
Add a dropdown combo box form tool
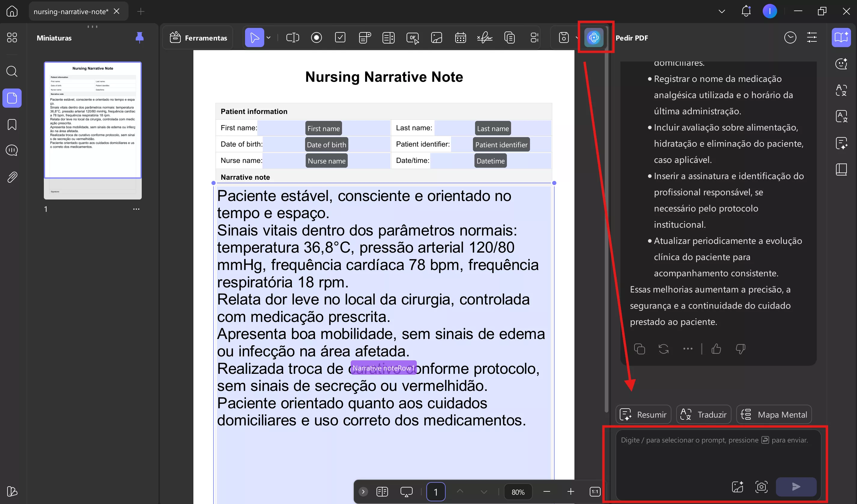pyautogui.click(x=365, y=37)
